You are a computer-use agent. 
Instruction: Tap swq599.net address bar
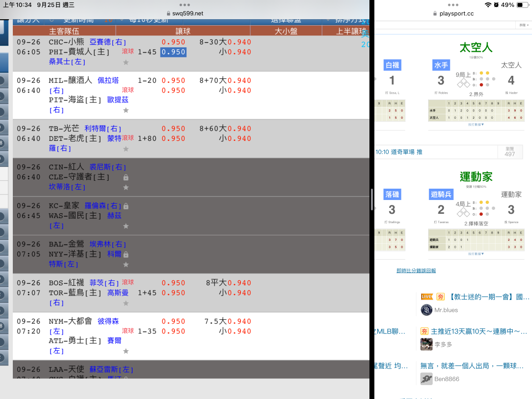[185, 14]
